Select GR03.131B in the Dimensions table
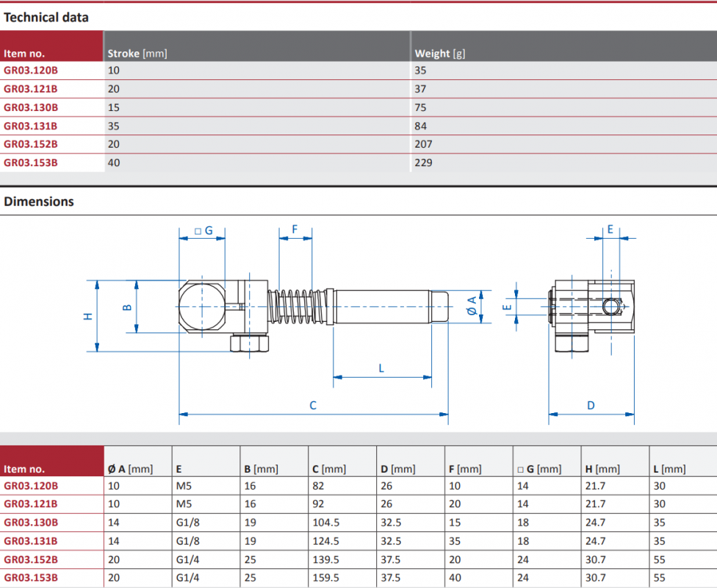The width and height of the screenshot is (717, 588). [x=31, y=541]
